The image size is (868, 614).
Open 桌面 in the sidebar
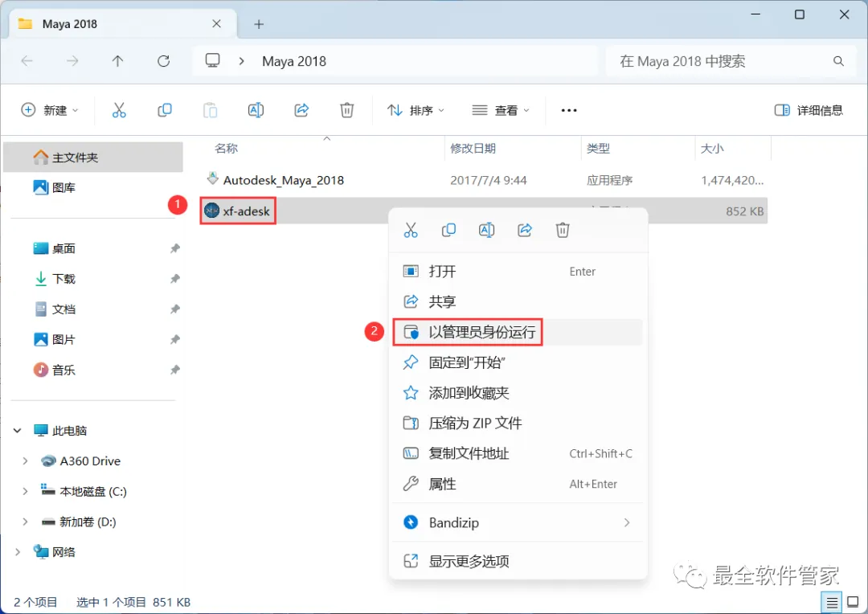pyautogui.click(x=93, y=248)
